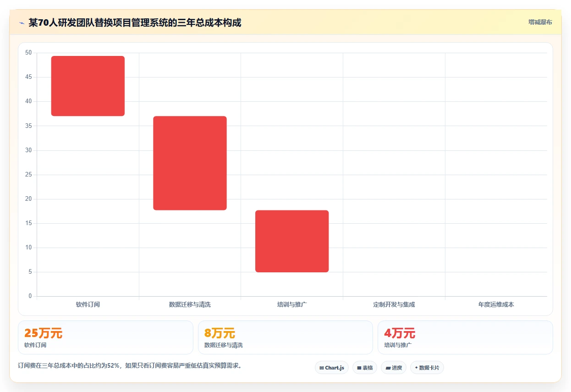Select the 表格 tag chip
The width and height of the screenshot is (571, 392).
365,368
